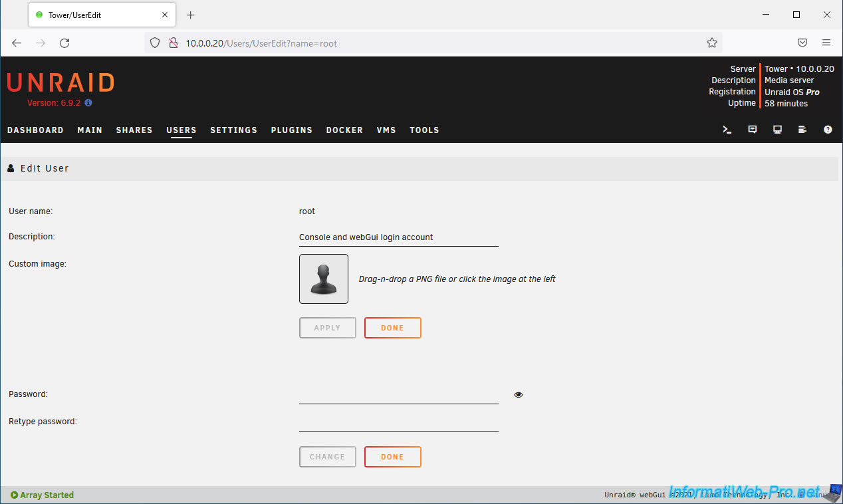Edit the Description text field
Image resolution: width=843 pixels, height=504 pixels.
pos(398,237)
